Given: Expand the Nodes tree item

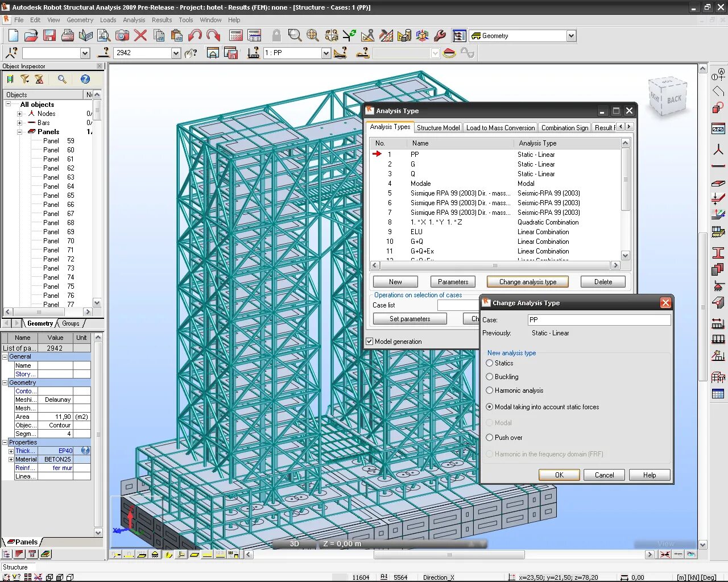Looking at the screenshot, I should [19, 114].
